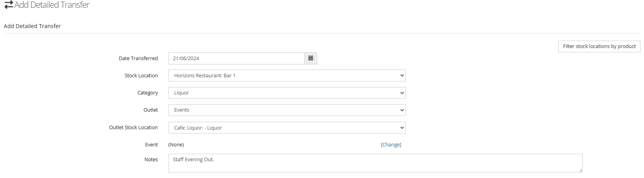644x178 pixels.
Task: Focus the Date Transferred input field
Action: coord(236,58)
